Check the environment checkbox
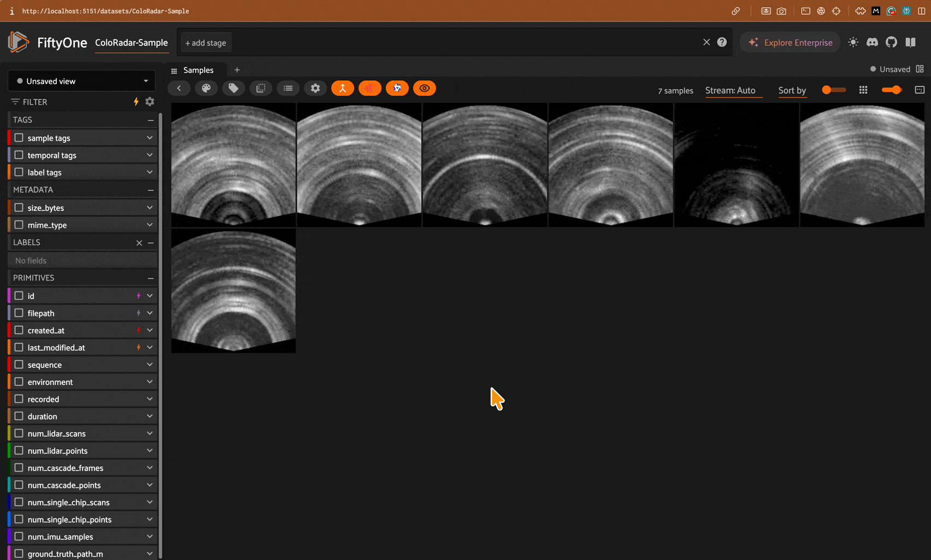 (x=19, y=382)
